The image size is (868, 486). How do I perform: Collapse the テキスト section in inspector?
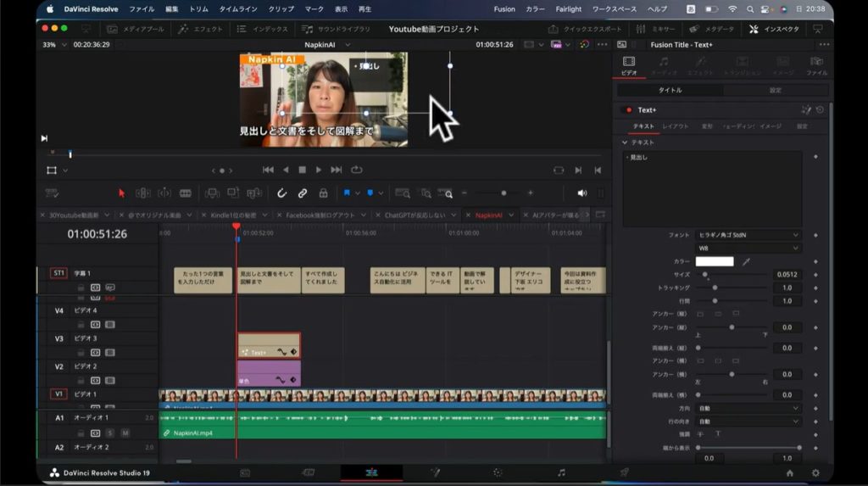(625, 142)
